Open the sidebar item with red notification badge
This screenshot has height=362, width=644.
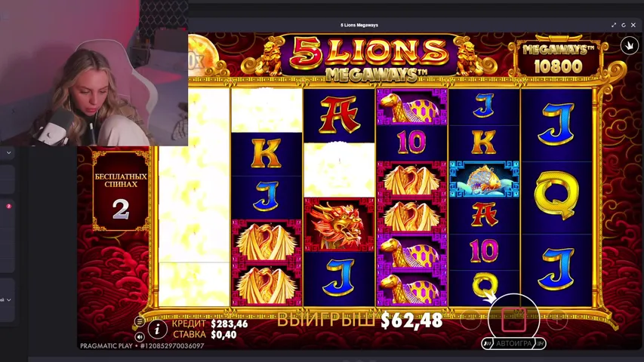click(8, 207)
